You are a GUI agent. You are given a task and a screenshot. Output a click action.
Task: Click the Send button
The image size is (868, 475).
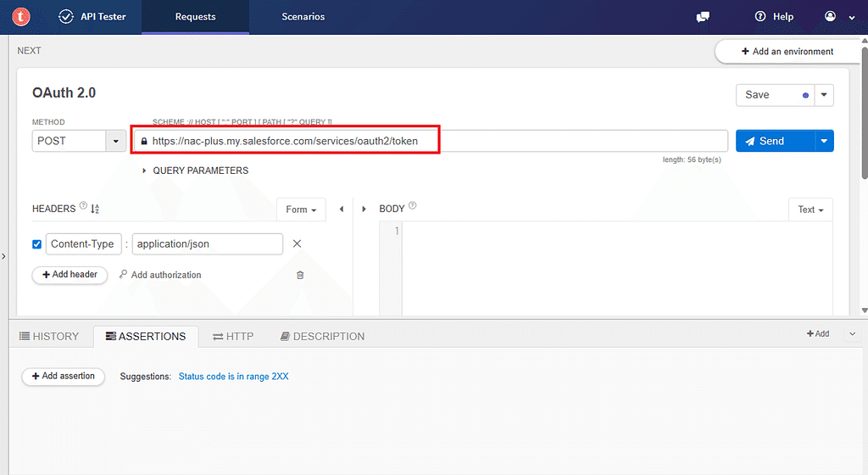(x=775, y=141)
